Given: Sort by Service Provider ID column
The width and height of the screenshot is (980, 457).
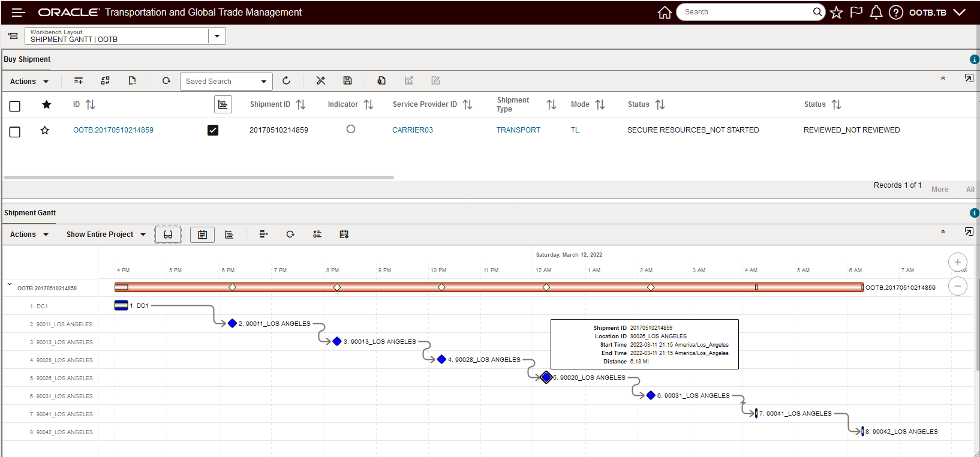Looking at the screenshot, I should point(468,105).
